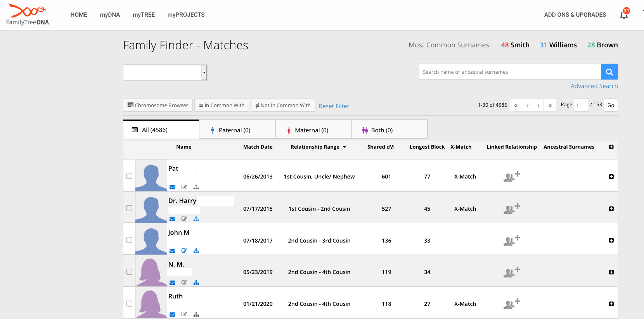Click the blue search magnifier button

click(609, 72)
